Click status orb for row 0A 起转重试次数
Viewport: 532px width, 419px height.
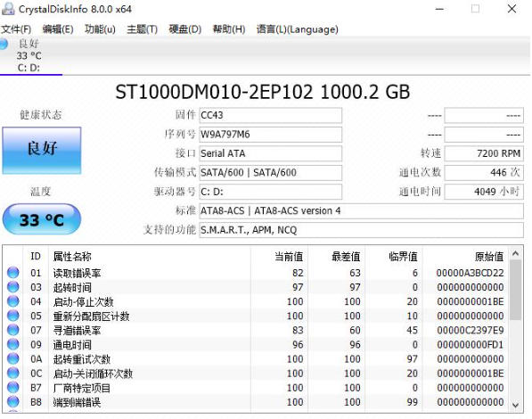pos(12,358)
